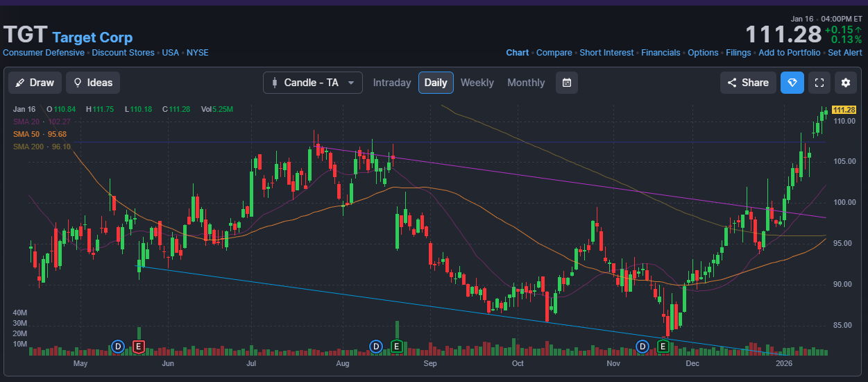Viewport: 868px width, 382px height.
Task: Go to the Chart page link
Action: click(x=518, y=53)
